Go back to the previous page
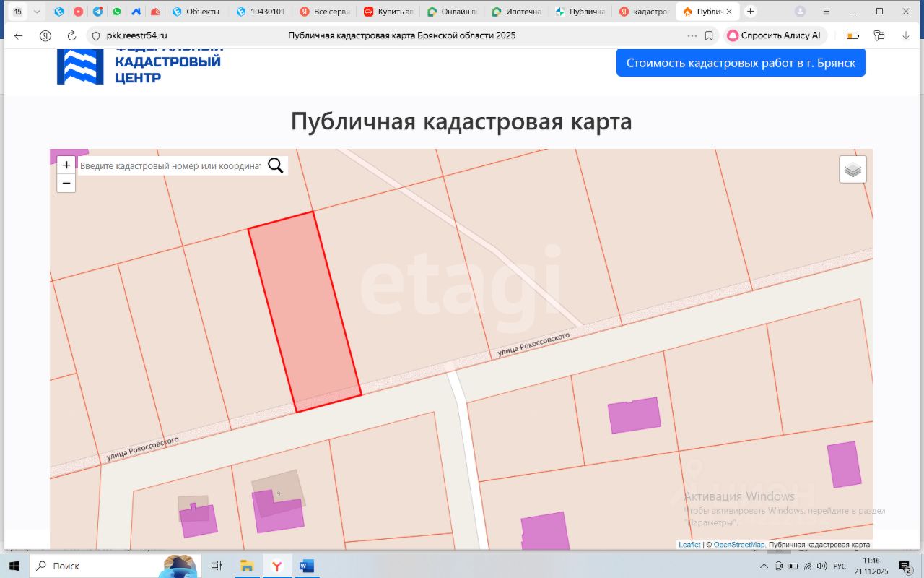The image size is (924, 578). [19, 35]
